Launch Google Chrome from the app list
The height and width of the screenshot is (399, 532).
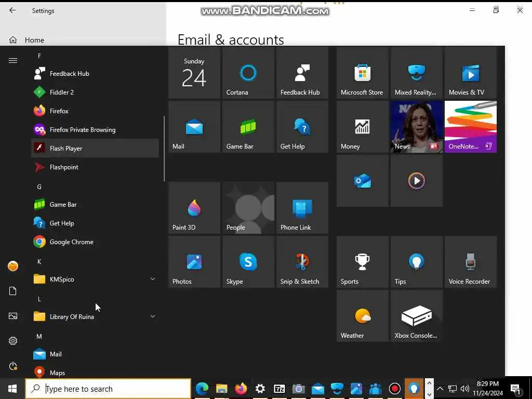[x=95, y=242]
